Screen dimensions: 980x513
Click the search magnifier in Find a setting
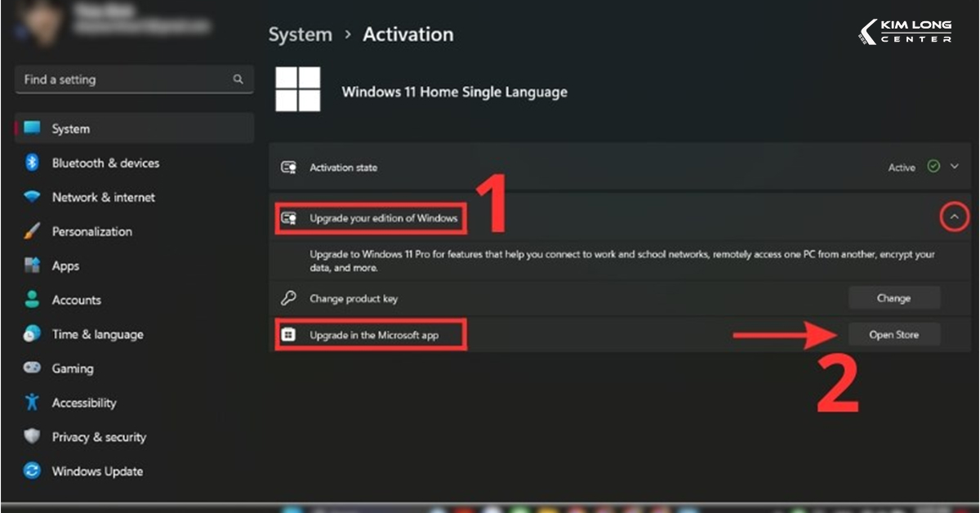point(237,79)
